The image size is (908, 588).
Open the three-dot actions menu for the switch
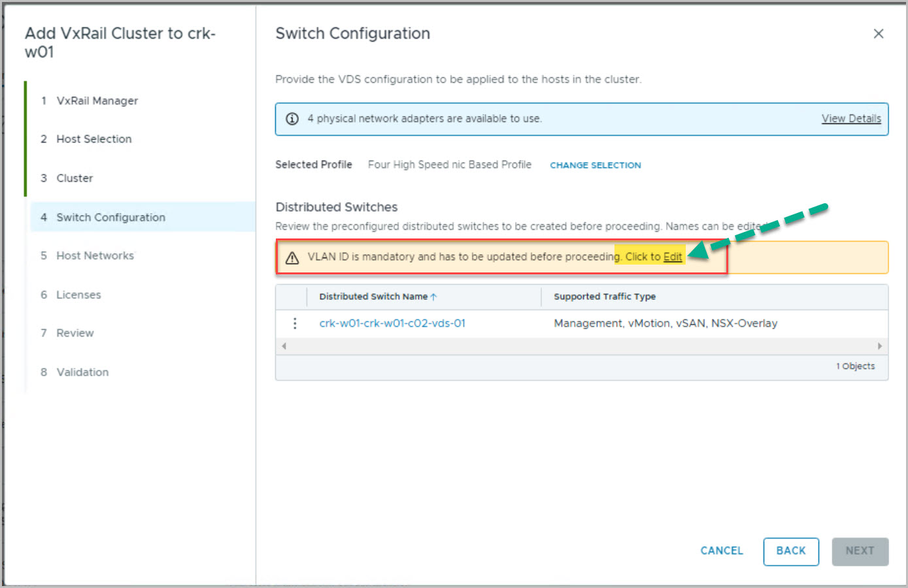[295, 323]
